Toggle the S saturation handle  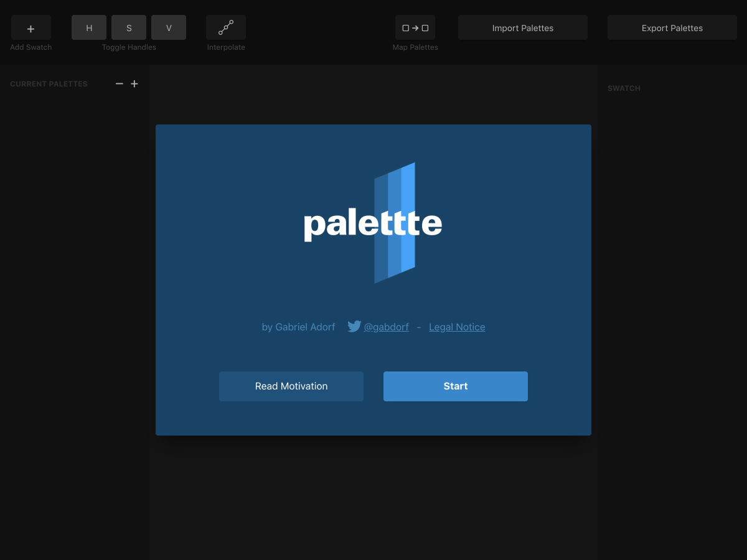tap(129, 28)
